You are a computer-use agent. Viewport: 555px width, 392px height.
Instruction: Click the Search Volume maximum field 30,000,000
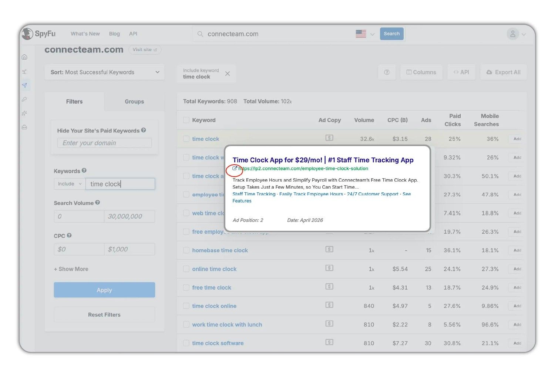129,216
